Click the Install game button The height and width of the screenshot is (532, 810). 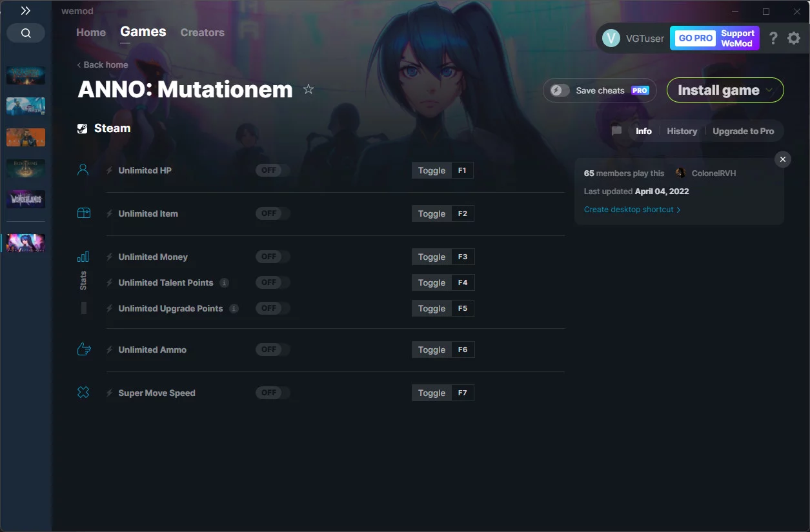pos(725,90)
